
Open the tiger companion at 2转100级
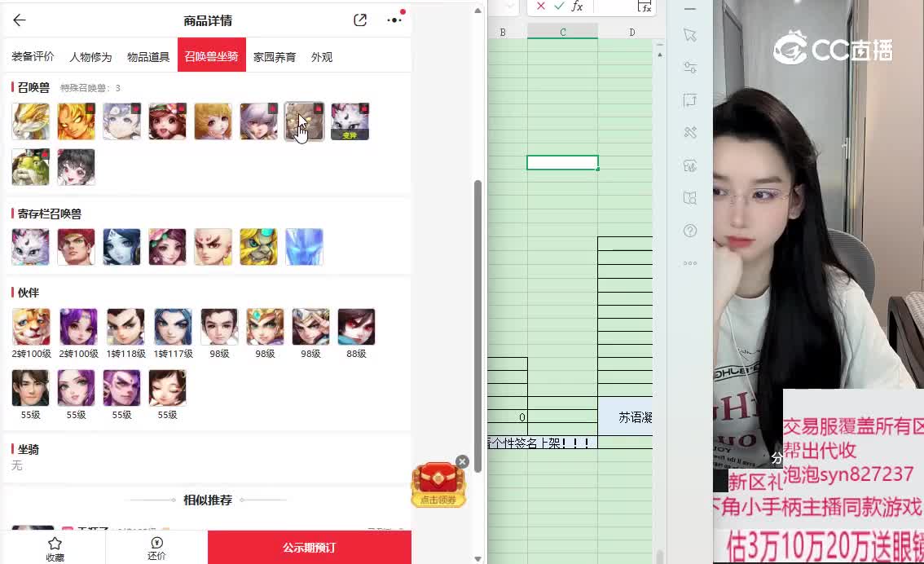pos(31,327)
